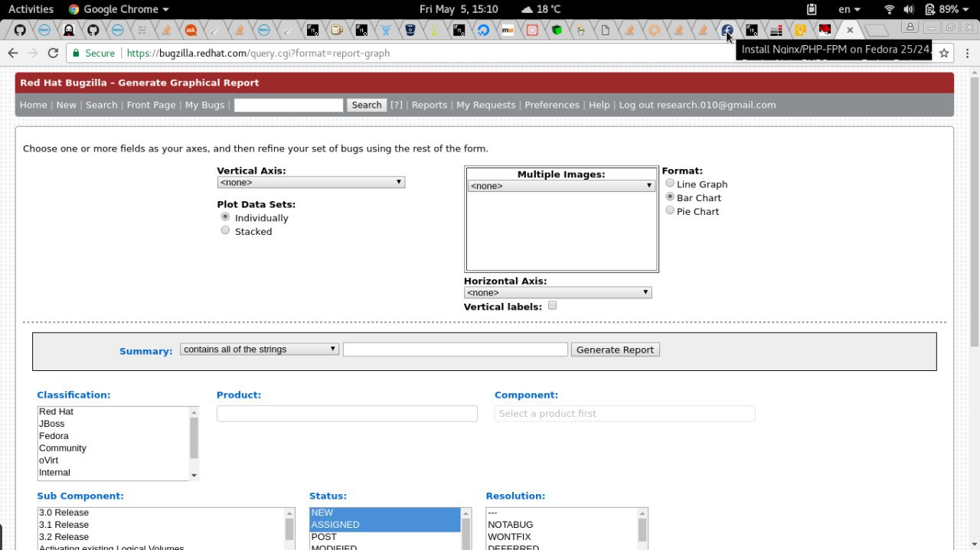Screen dimensions: 980x550
Task: Switch to the blue circular arrows tab
Action: click(x=483, y=31)
